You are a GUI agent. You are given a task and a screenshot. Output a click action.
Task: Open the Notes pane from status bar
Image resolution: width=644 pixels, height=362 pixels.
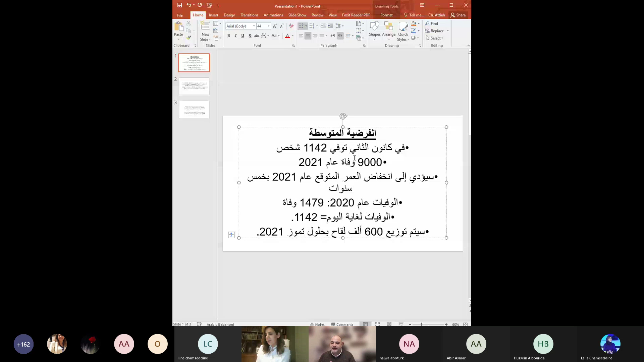click(x=317, y=324)
